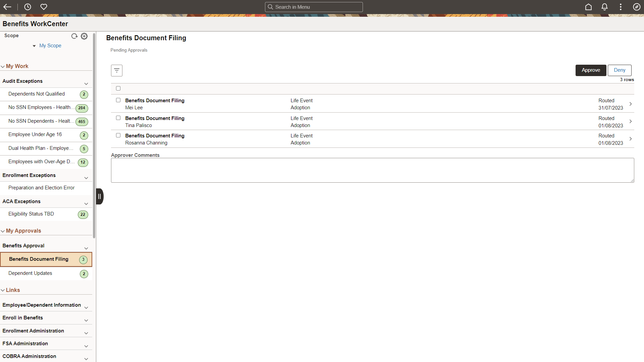The width and height of the screenshot is (644, 362).
Task: Open Eligibility Status TBD item
Action: pos(31,214)
